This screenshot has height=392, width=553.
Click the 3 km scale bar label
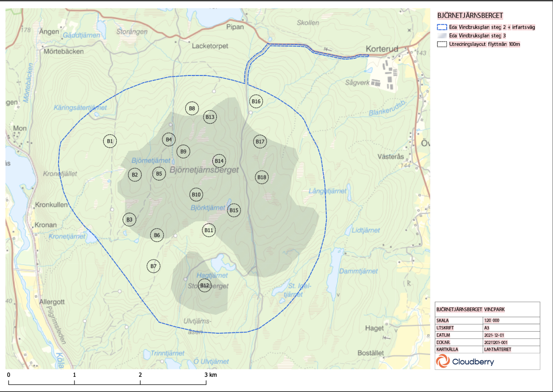tap(210, 375)
